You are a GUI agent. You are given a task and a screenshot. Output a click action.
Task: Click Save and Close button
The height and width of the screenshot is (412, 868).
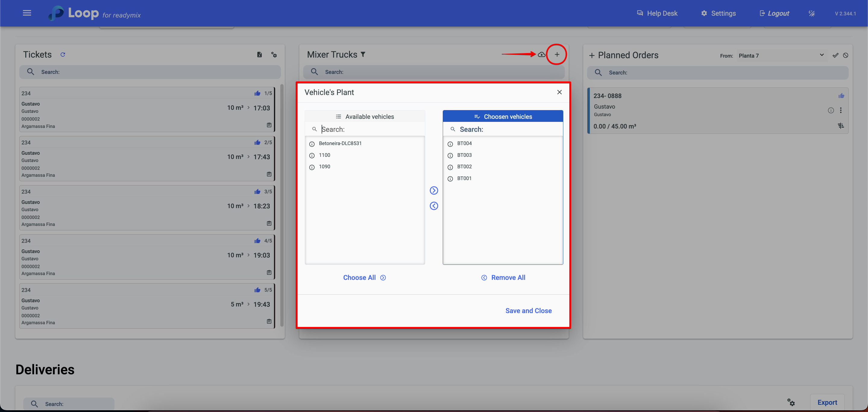[528, 311]
